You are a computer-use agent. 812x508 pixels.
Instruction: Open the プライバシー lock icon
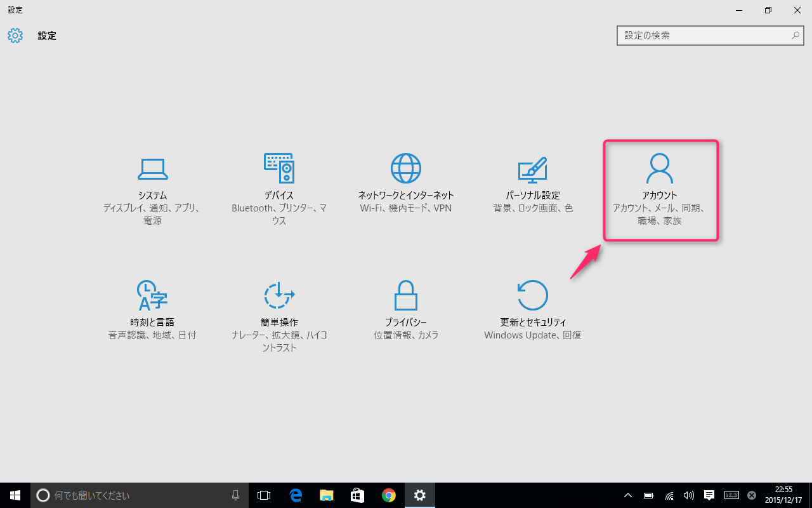pos(406,295)
